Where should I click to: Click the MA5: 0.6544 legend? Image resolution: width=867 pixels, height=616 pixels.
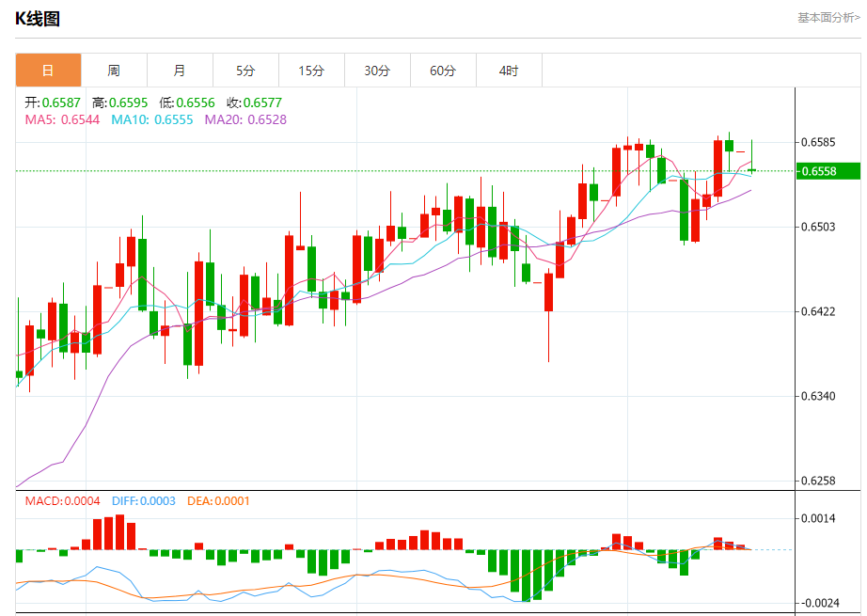tap(62, 119)
